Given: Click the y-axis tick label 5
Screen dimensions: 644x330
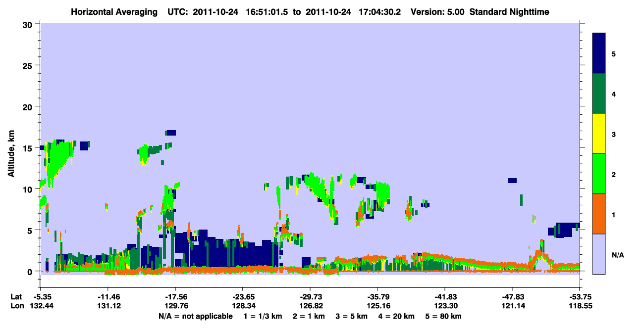Looking at the screenshot, I should point(31,231).
